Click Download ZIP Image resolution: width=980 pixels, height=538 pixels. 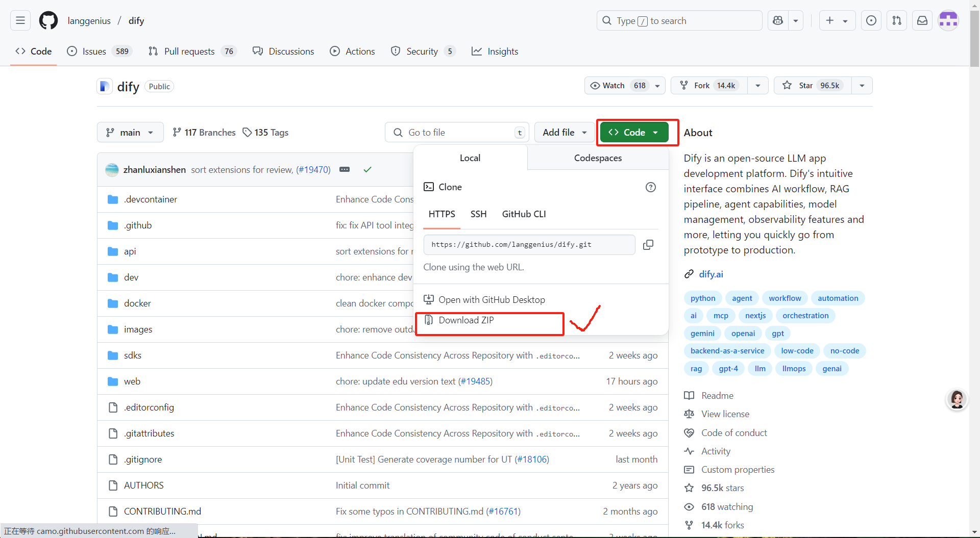(466, 320)
